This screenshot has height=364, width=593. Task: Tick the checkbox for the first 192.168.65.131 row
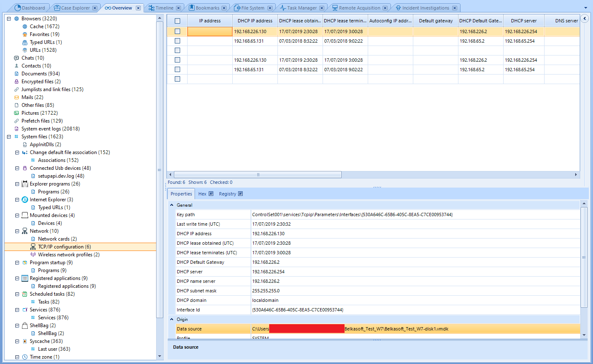click(x=177, y=41)
